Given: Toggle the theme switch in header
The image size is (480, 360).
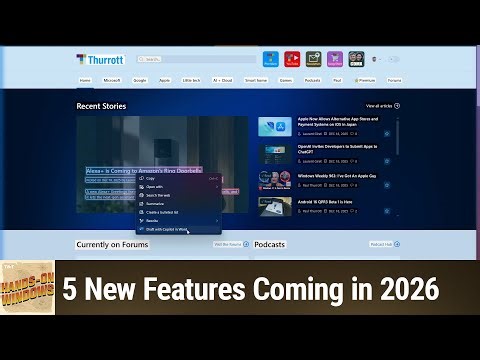Looking at the screenshot, I should tap(394, 59).
